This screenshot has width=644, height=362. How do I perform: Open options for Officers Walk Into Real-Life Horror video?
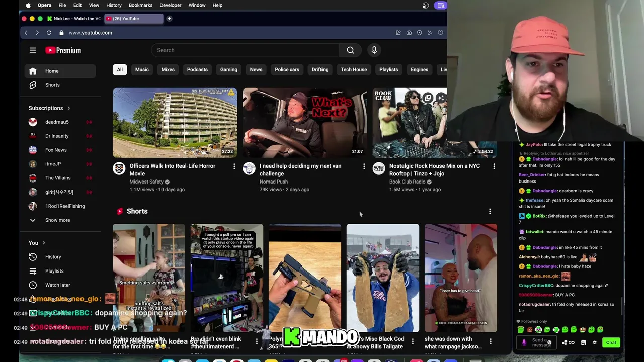pos(234,166)
